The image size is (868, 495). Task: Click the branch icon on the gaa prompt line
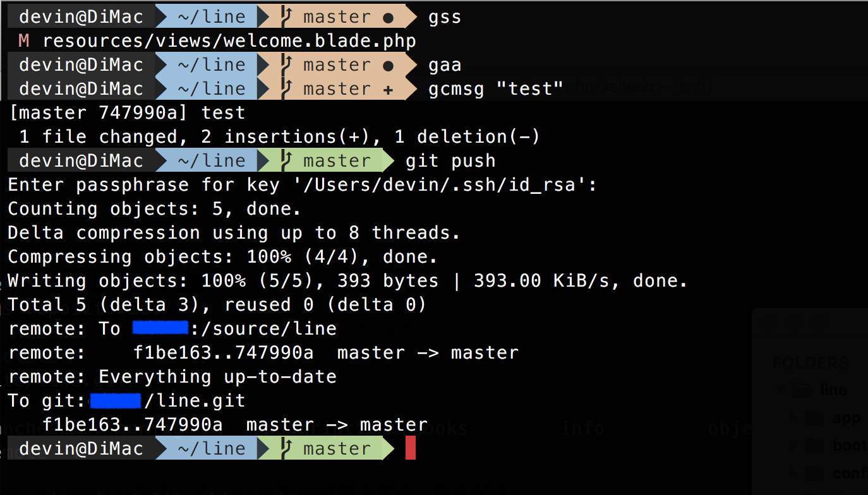(x=286, y=64)
